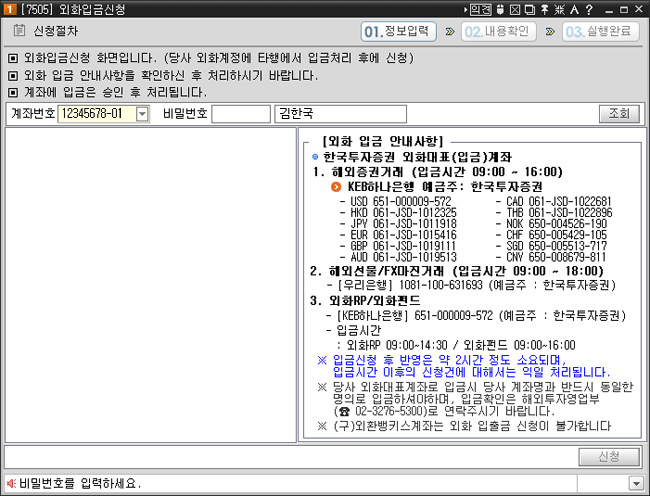The image size is (650, 496).
Task: Close the 외화입금신청 window
Action: [639, 9]
